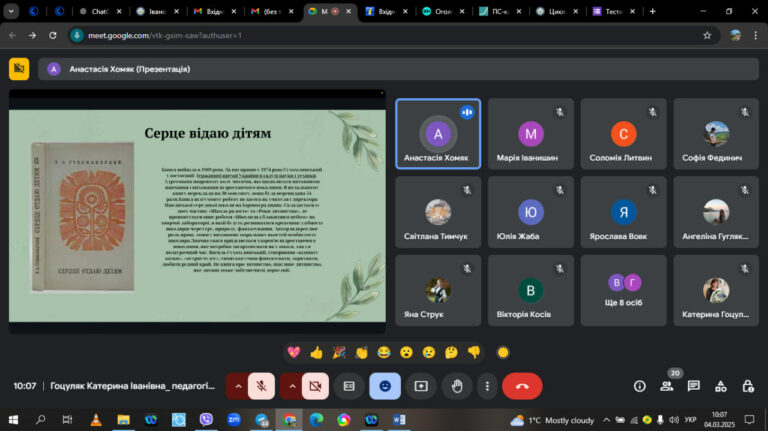This screenshot has width=768, height=431.
Task: Switch to the Тести browser tab
Action: (614, 11)
